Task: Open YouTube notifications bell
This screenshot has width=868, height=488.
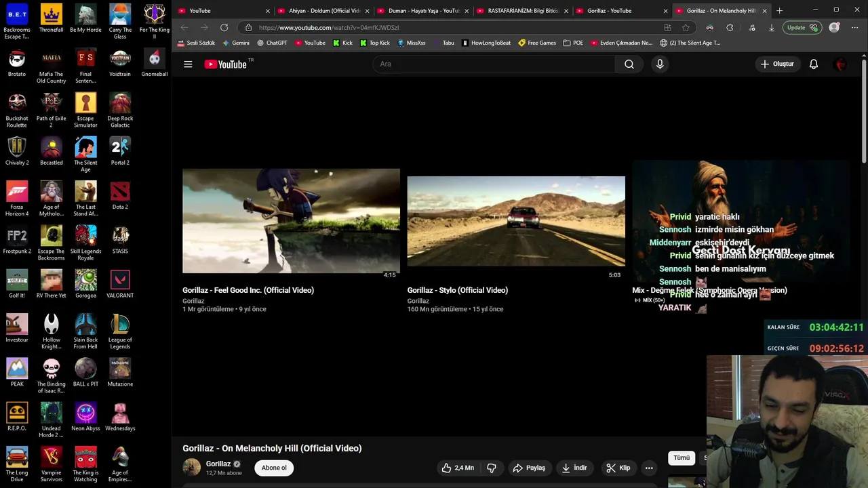Action: click(814, 64)
